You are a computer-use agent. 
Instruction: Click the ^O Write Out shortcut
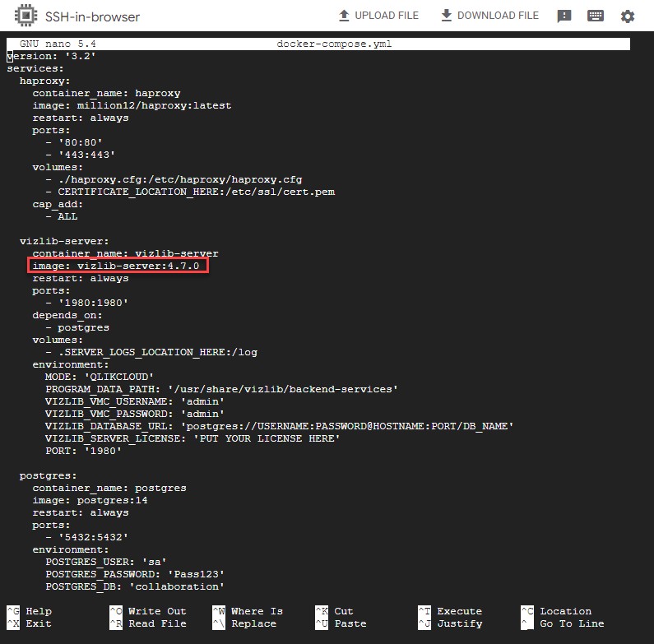pos(148,611)
